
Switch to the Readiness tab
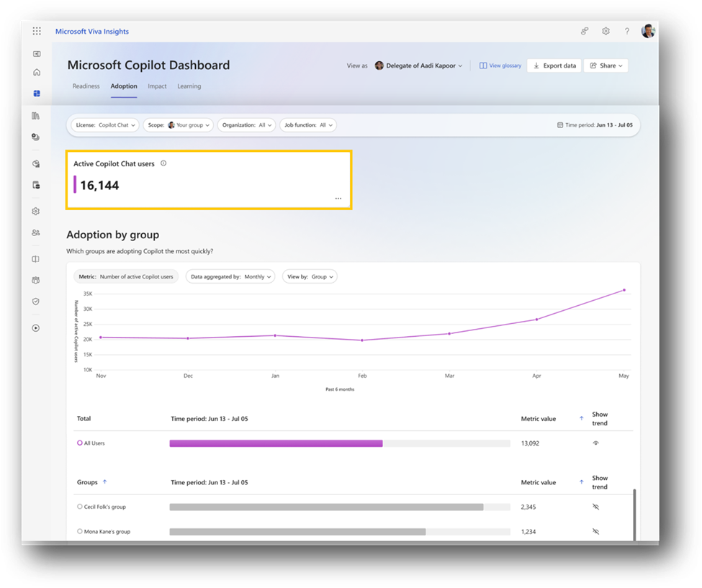click(x=86, y=86)
